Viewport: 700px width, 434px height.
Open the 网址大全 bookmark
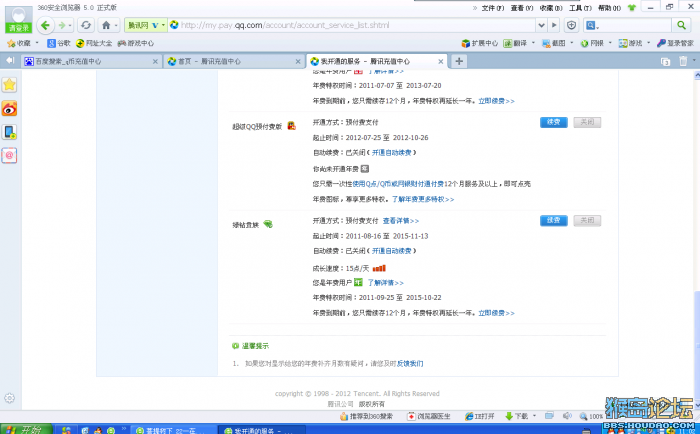coord(94,43)
